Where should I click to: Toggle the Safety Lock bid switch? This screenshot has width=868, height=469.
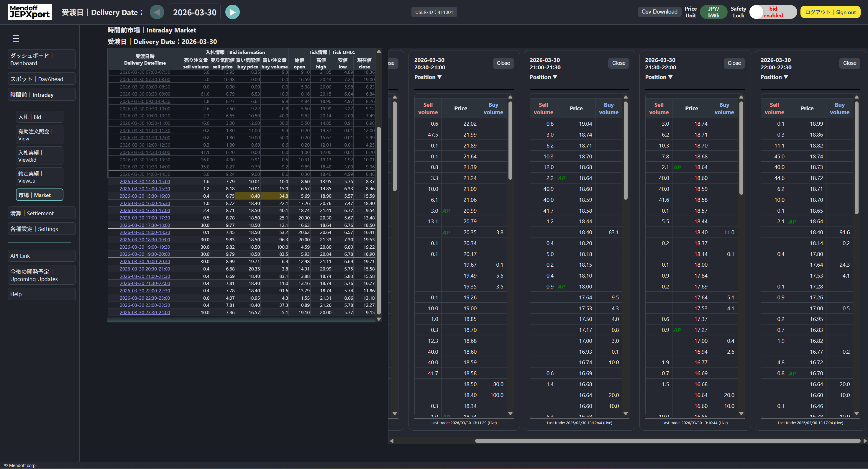[772, 12]
